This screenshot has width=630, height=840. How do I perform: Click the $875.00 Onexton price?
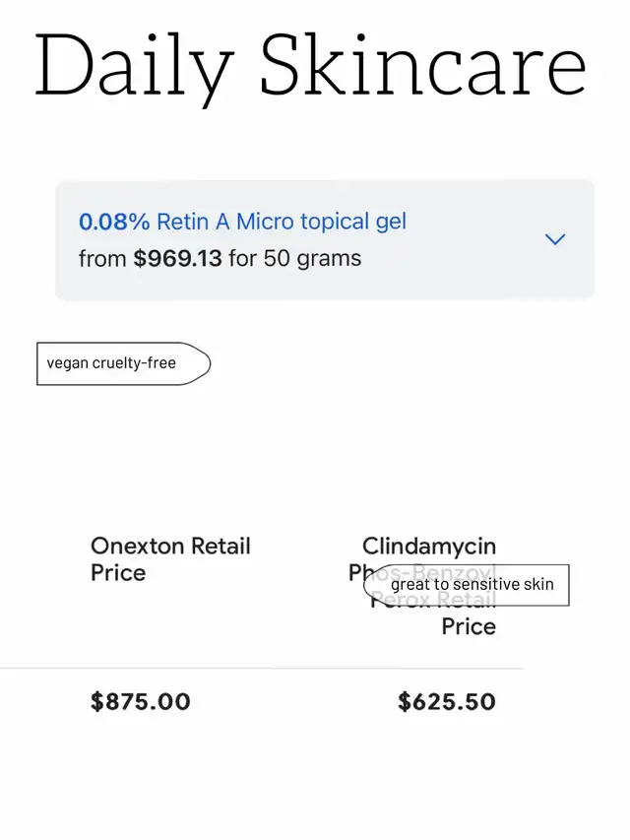click(141, 702)
